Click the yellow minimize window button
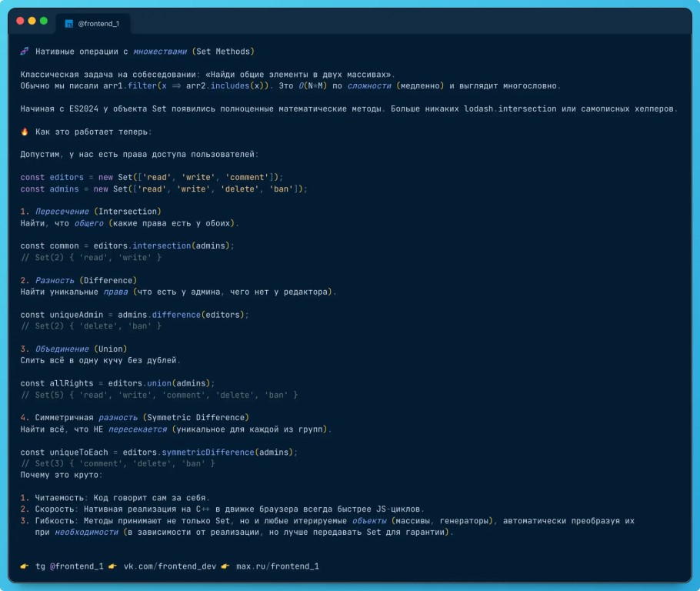 click(x=32, y=21)
